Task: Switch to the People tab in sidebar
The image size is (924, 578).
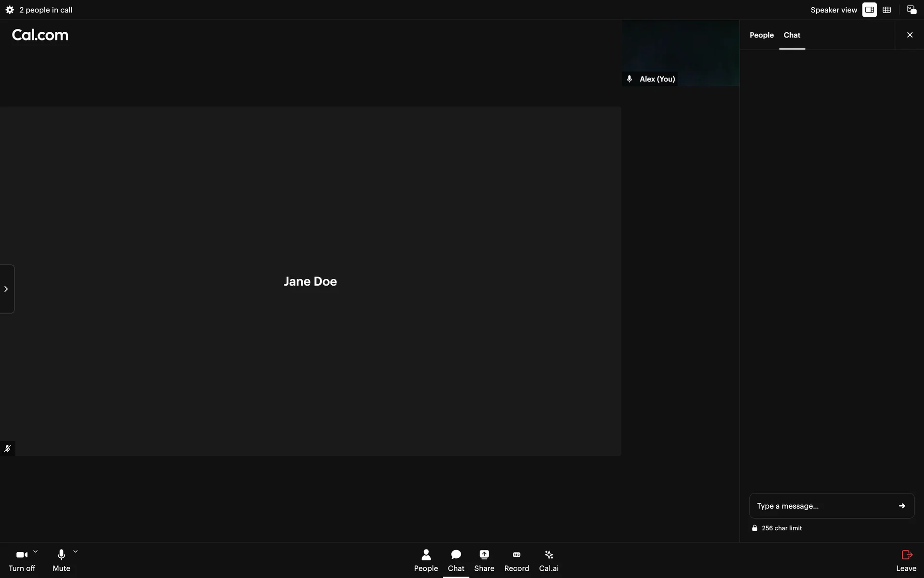Action: coord(761,35)
